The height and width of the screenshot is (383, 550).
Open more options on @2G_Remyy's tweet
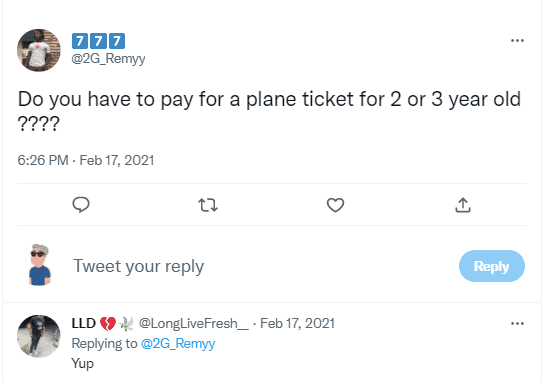click(x=517, y=41)
